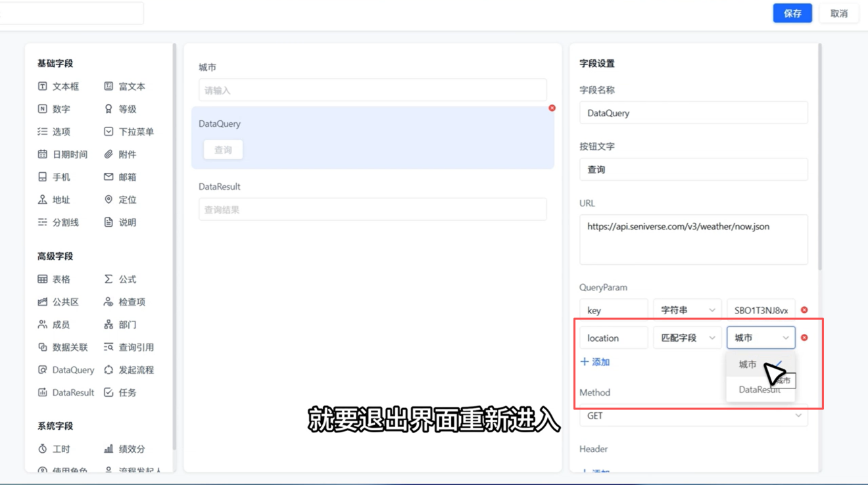Edit the location parameter name input
This screenshot has width=868, height=485.
pos(614,338)
